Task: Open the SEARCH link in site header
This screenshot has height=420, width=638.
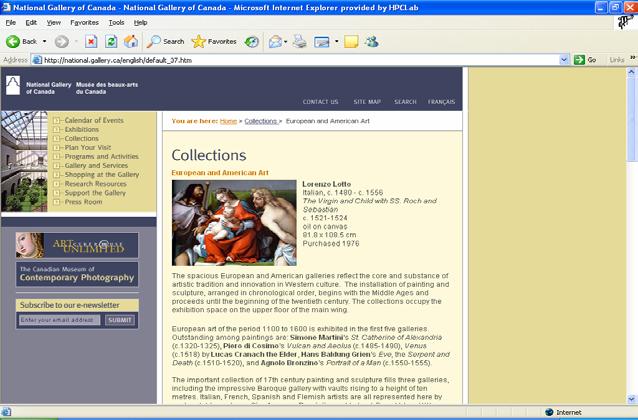Action: [405, 102]
